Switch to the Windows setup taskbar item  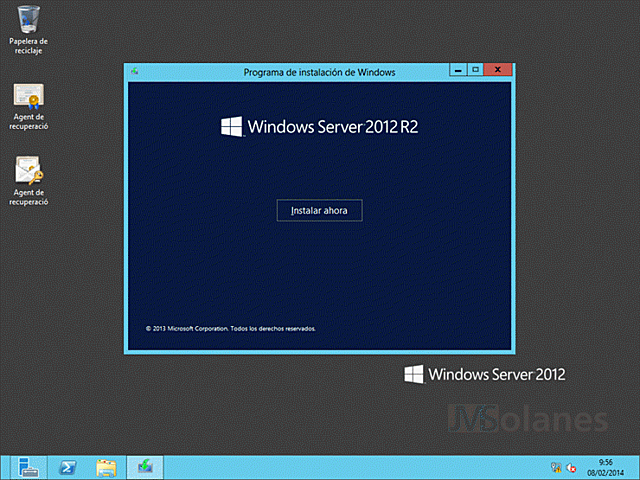pyautogui.click(x=145, y=467)
